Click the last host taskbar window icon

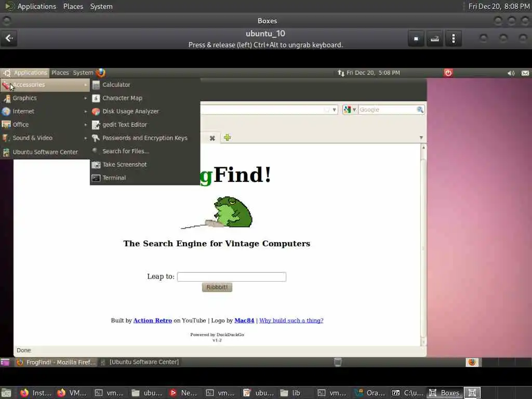(x=472, y=393)
